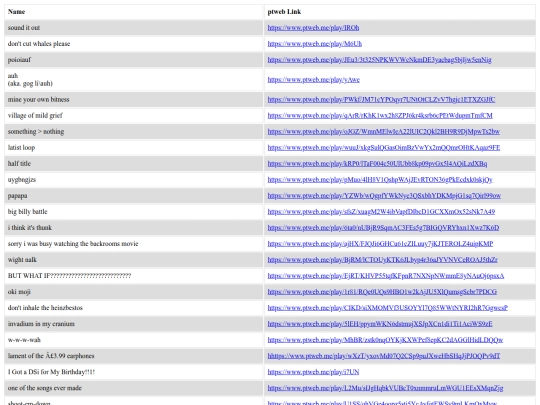540x405 pixels.
Task: Open the link for 'big billy battle'
Action: coord(381,212)
